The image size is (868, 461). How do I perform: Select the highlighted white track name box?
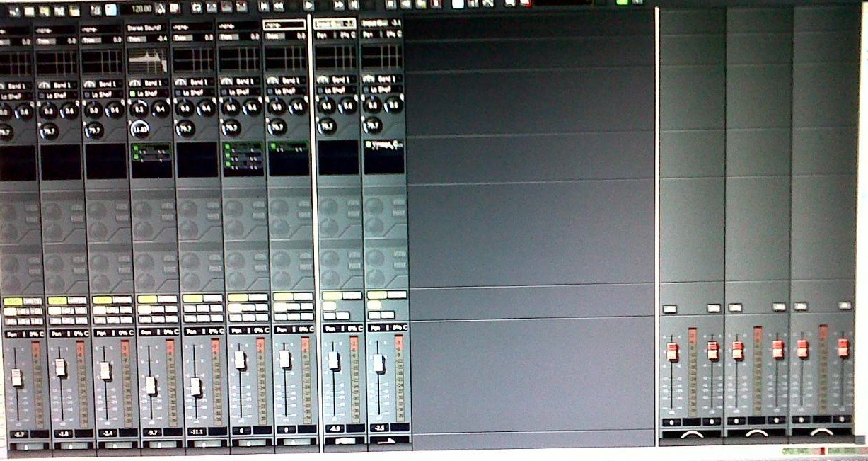coord(284,25)
